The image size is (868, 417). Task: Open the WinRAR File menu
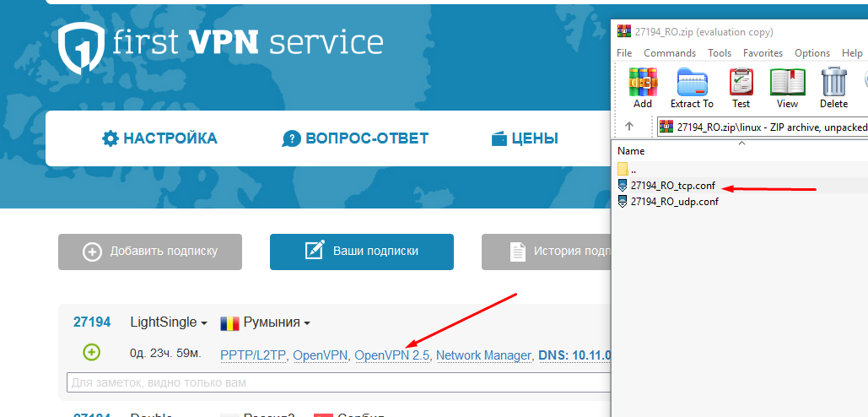click(624, 53)
